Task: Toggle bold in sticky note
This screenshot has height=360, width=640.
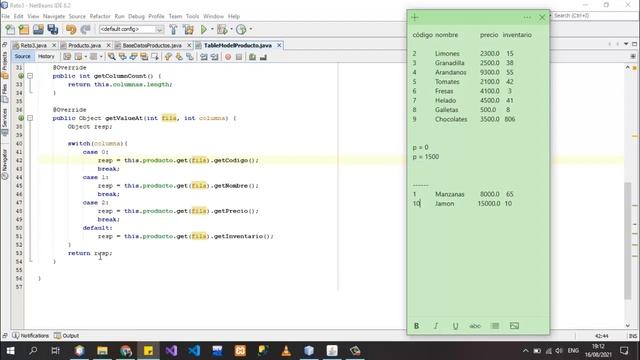Action: [x=416, y=326]
